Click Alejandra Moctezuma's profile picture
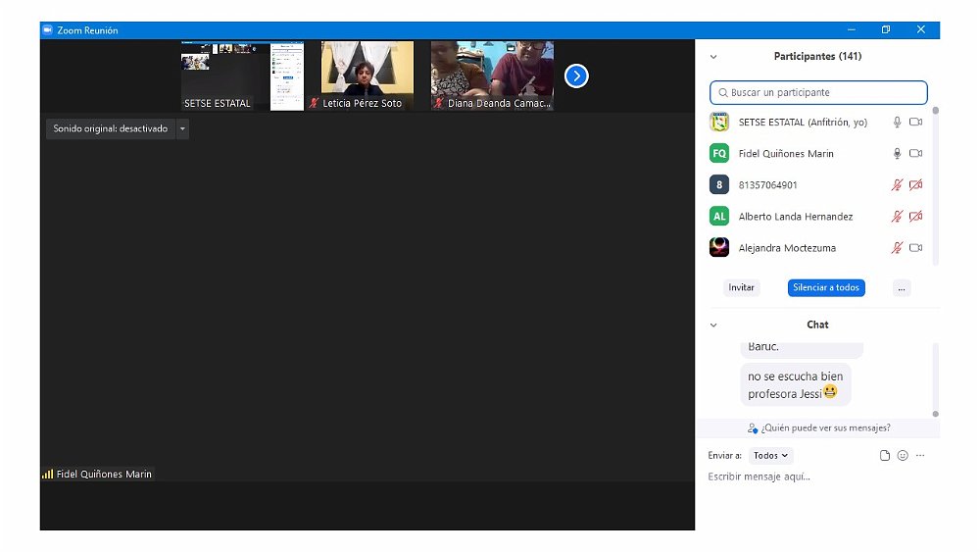The width and height of the screenshot is (980, 552). click(719, 248)
